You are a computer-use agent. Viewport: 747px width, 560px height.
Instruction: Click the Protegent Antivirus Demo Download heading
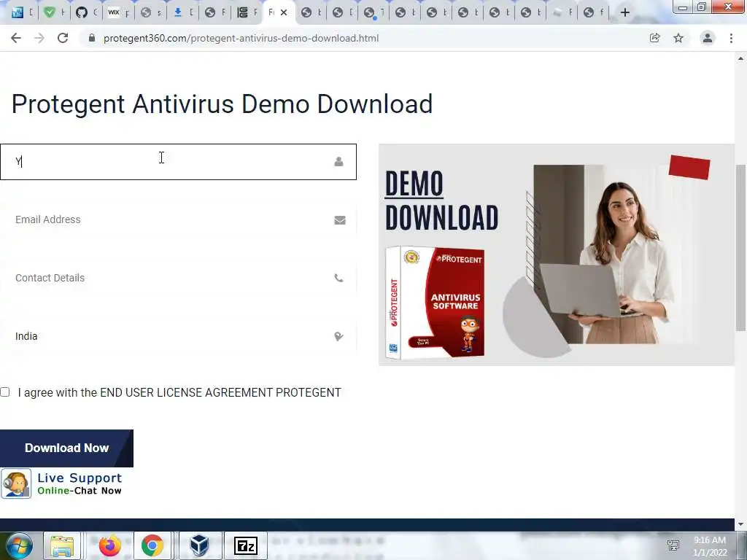pos(222,104)
